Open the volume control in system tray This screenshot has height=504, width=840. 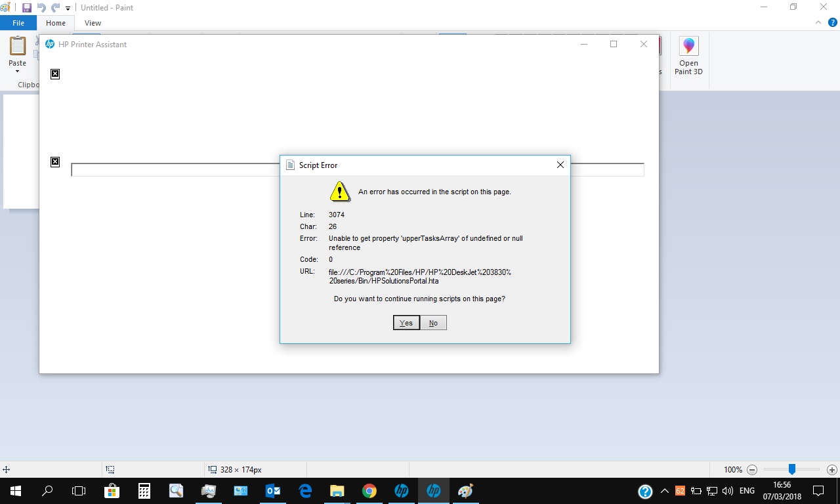727,491
